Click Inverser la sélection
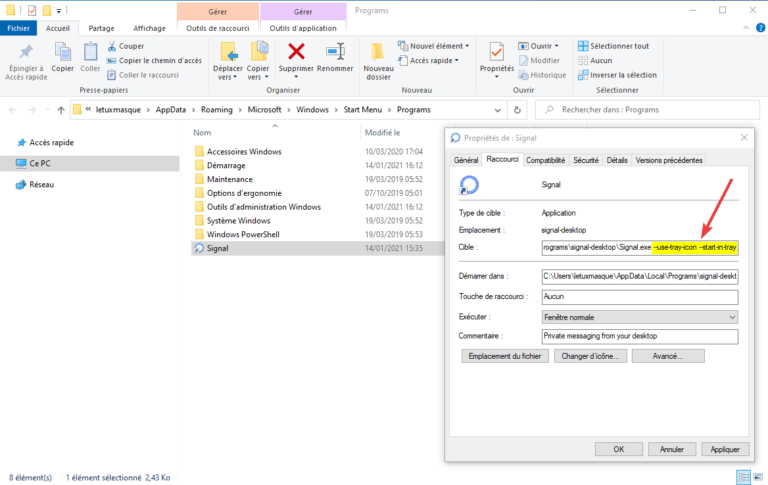 (x=617, y=75)
